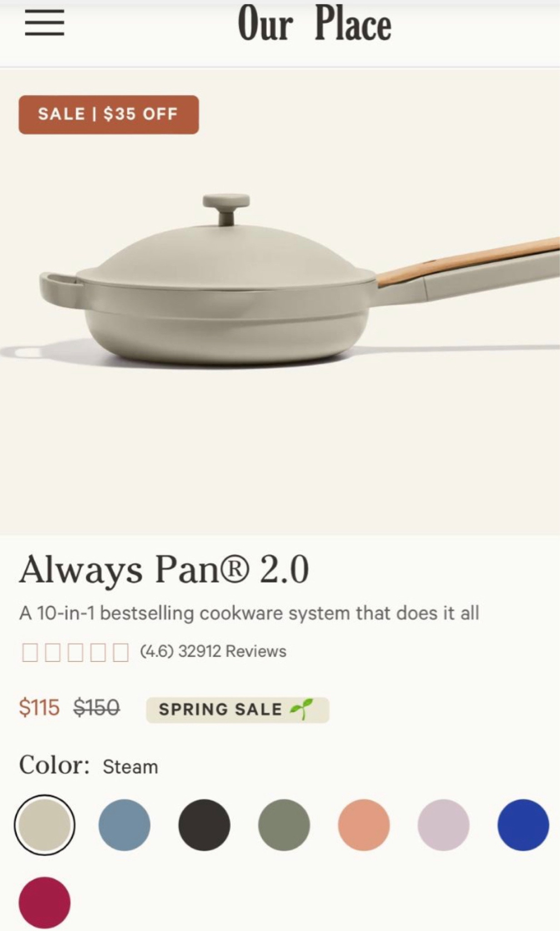Go to Our Place homepage logo
This screenshot has height=931, width=560.
(314, 24)
